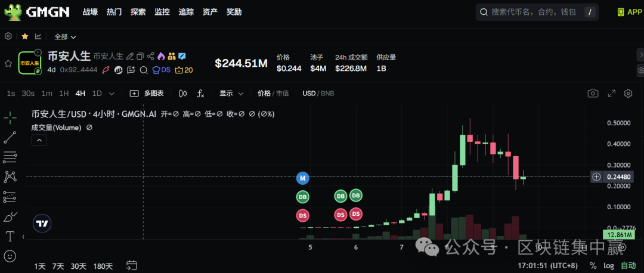Download the APP button

[x=629, y=12]
